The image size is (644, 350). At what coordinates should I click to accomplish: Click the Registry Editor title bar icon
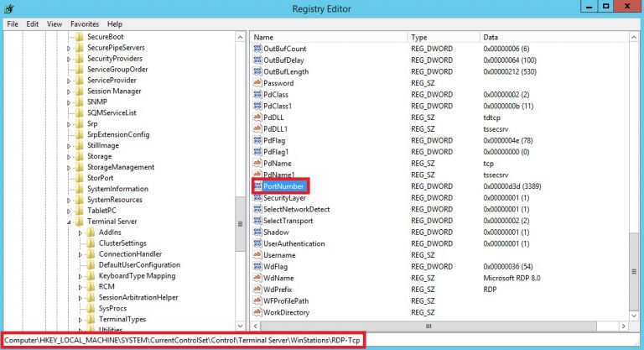pyautogui.click(x=9, y=8)
